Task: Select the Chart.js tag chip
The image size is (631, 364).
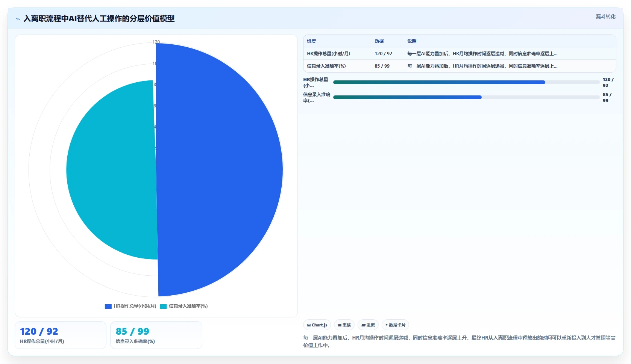Action: coord(317,325)
